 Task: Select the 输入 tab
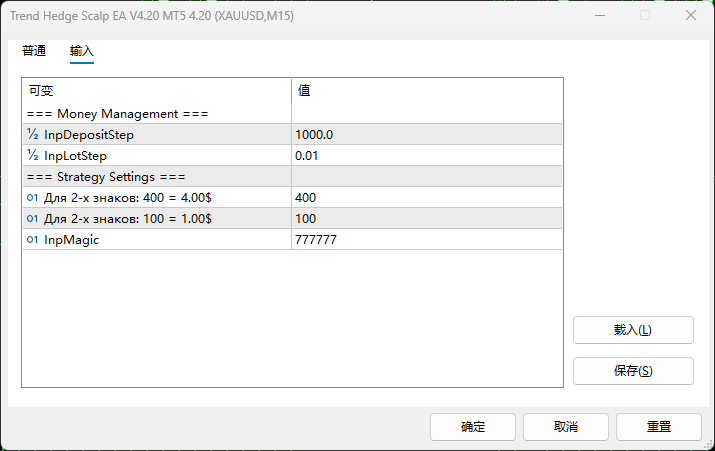[82, 51]
